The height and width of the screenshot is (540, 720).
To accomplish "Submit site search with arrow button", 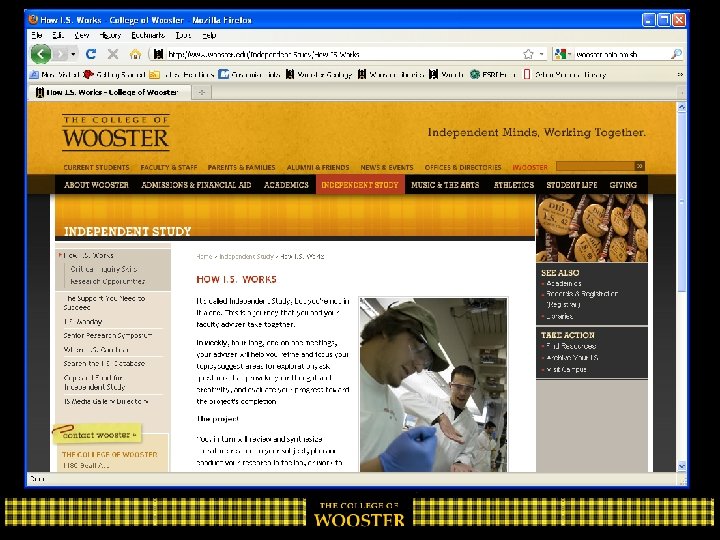I will point(640,166).
